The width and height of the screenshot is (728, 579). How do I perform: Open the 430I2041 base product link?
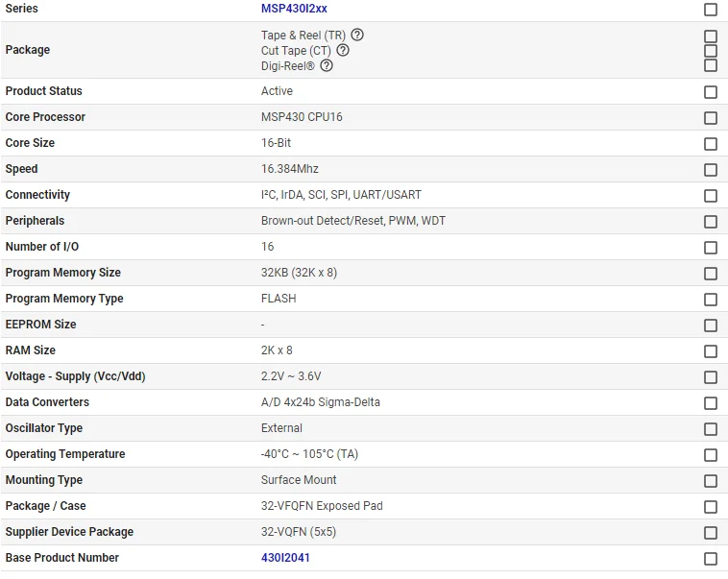pyautogui.click(x=285, y=558)
